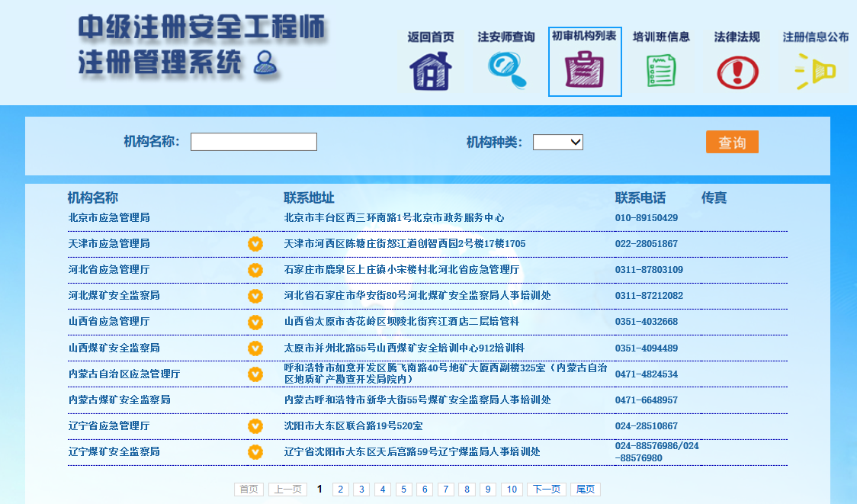Expand the 山西煤矿安全监察局 orange chevron
Viewport: 857px width, 504px height.
pyautogui.click(x=255, y=348)
